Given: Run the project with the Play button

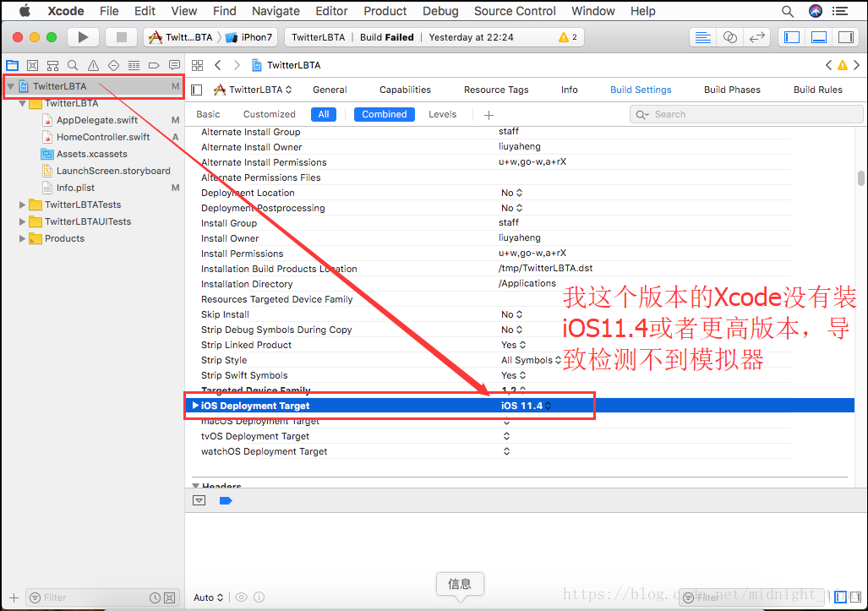Looking at the screenshot, I should coord(83,37).
